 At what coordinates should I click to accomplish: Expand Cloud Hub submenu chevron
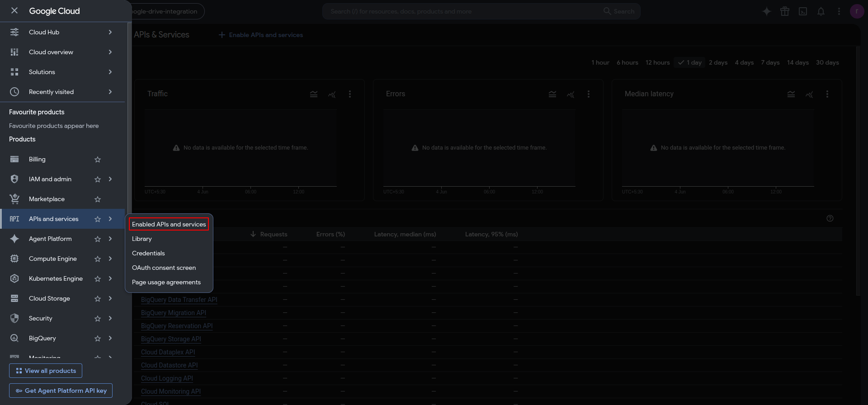110,32
